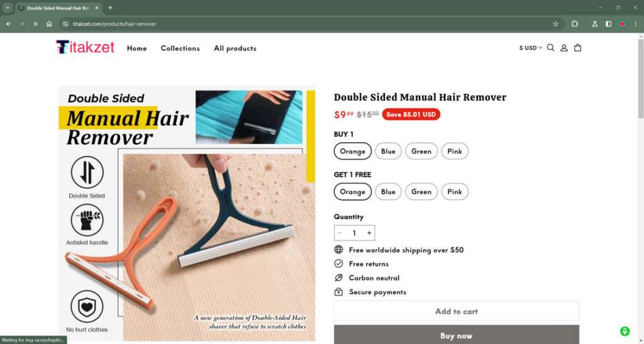This screenshot has width=644, height=344.
Task: Increase quantity with the plus button
Action: [x=369, y=233]
